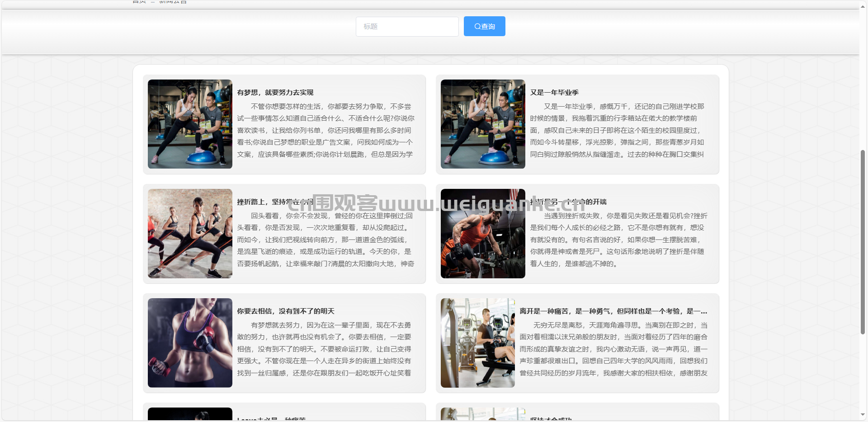Viewport: 868px width, 422px height.
Task: Click the women resistance-band workout thumbnail
Action: [x=190, y=234]
